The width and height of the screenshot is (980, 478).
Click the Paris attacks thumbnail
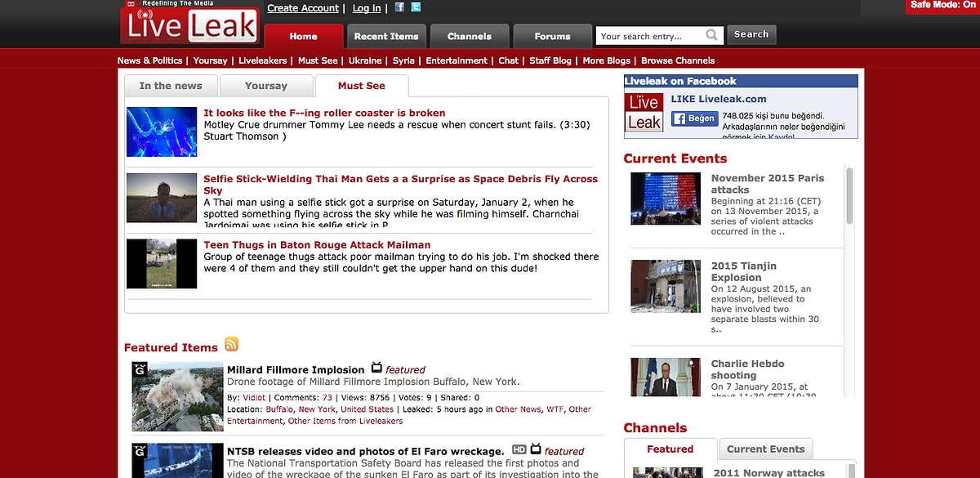666,199
